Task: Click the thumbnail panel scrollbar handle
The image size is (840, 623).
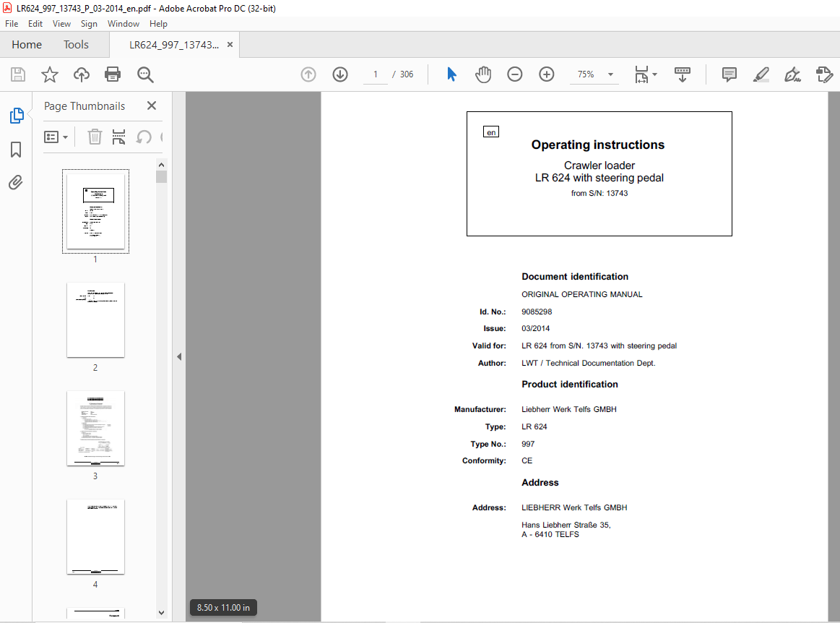Action: click(161, 177)
